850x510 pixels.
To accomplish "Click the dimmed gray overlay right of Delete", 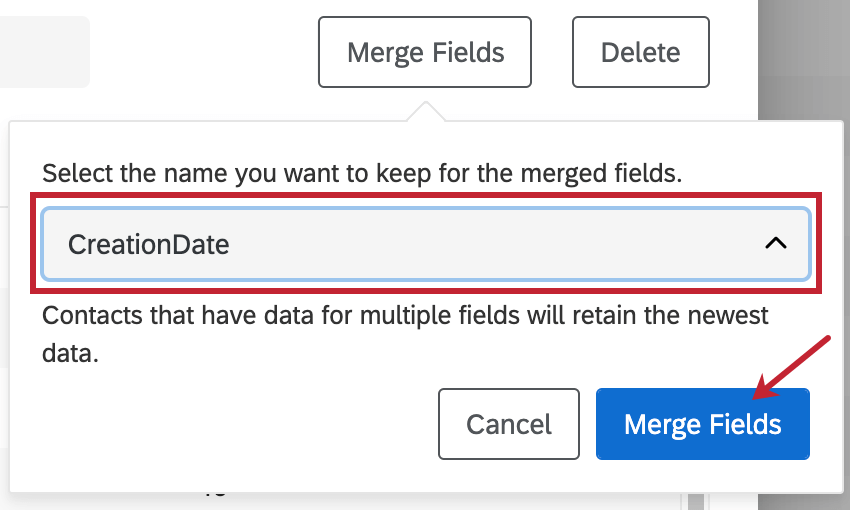I will coord(804,60).
